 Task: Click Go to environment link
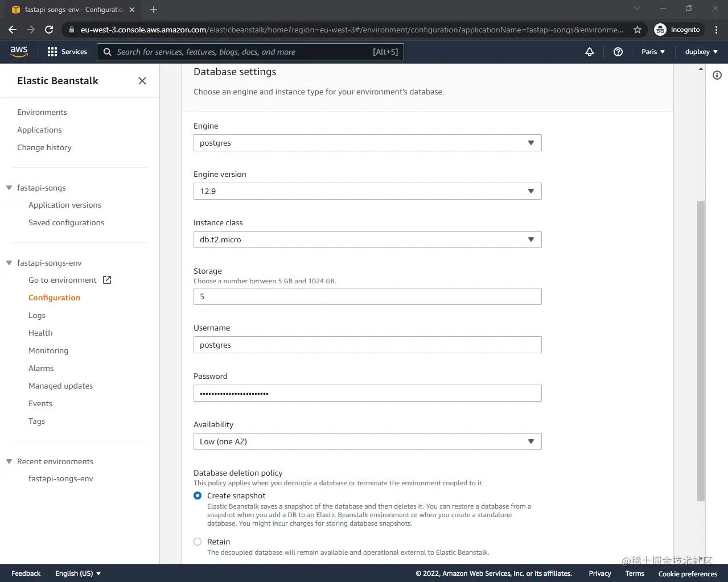pyautogui.click(x=63, y=280)
